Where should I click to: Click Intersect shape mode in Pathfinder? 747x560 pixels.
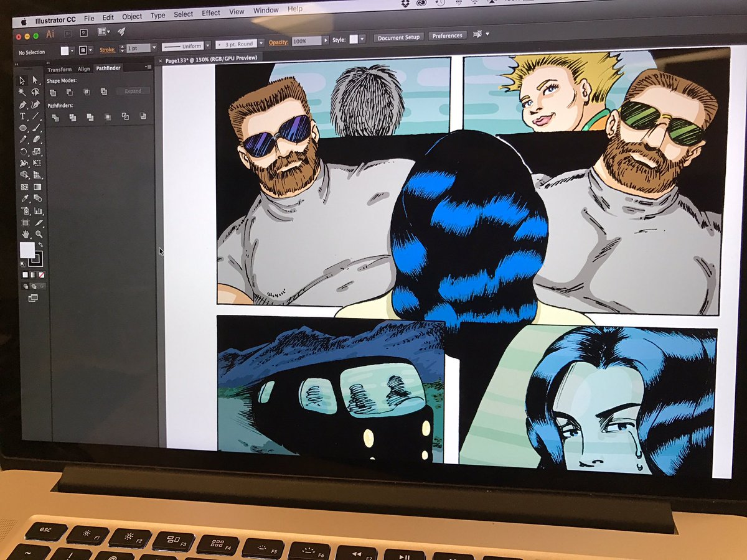click(x=86, y=91)
